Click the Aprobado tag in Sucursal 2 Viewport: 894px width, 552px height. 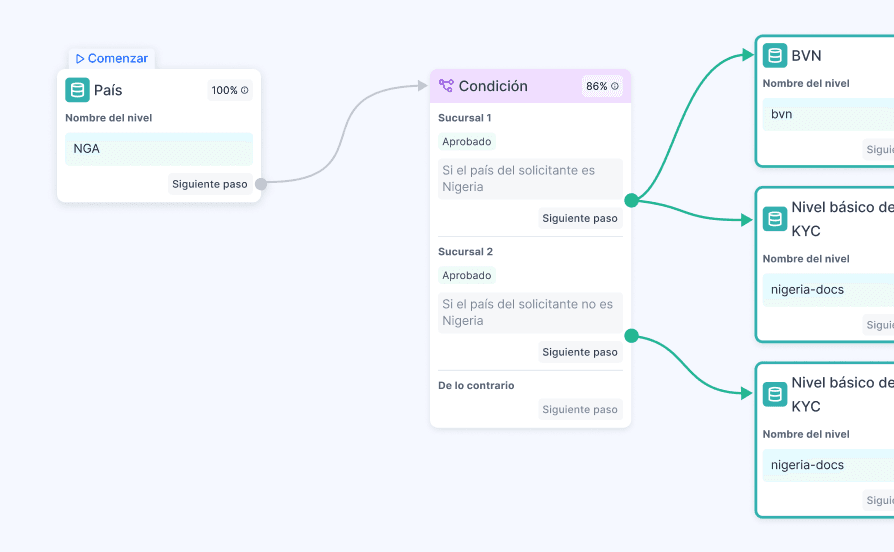click(467, 275)
